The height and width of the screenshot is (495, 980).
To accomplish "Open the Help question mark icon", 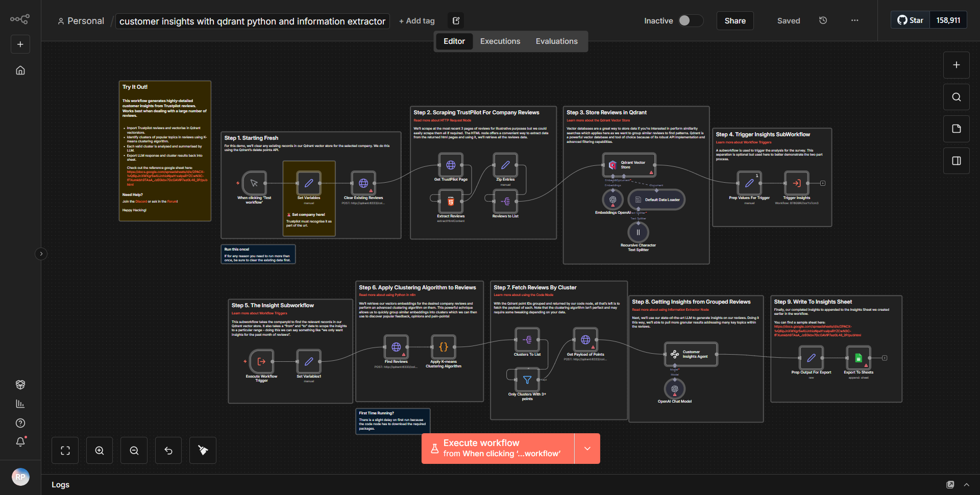I will [x=20, y=423].
